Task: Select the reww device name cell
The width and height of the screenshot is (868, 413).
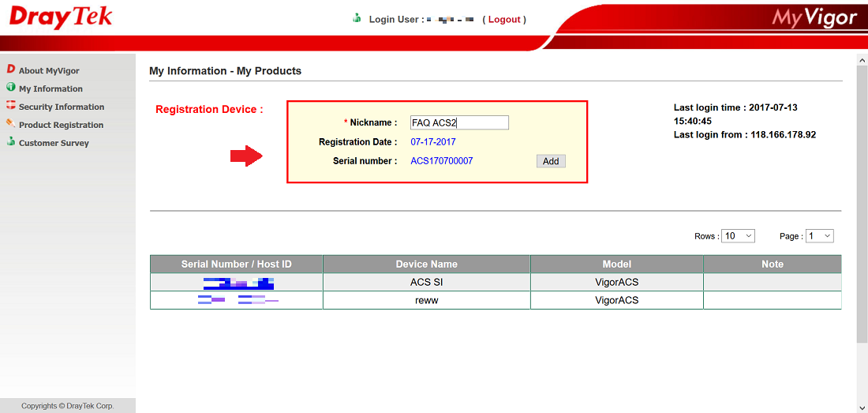Action: click(x=426, y=300)
